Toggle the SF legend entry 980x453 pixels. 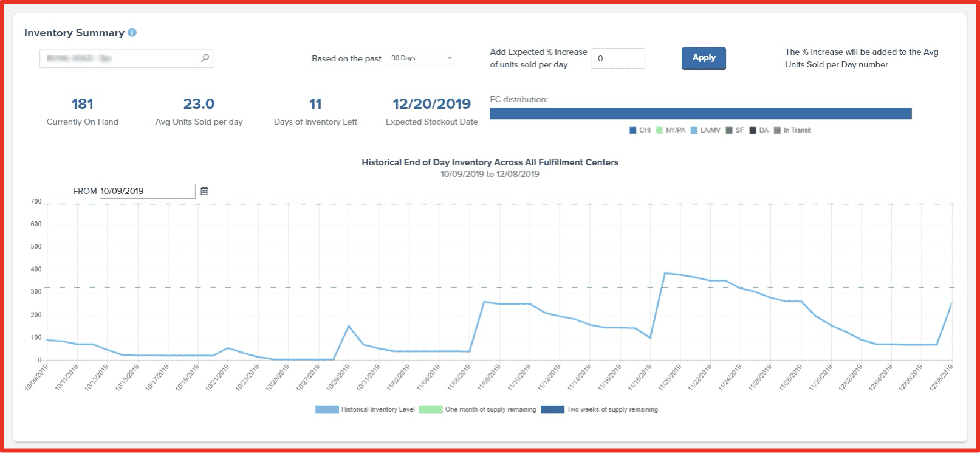point(735,130)
